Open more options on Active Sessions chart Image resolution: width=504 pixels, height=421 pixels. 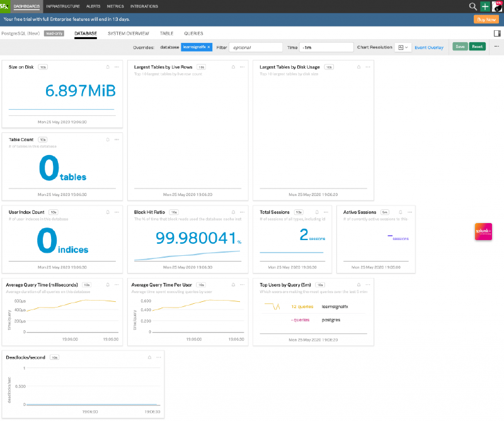tap(409, 212)
